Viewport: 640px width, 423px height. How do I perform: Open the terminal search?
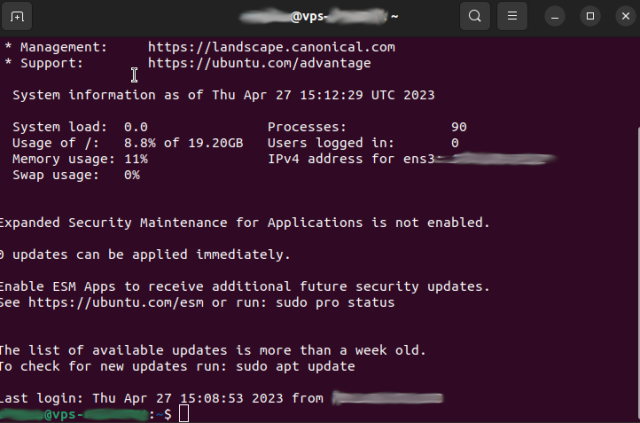475,16
